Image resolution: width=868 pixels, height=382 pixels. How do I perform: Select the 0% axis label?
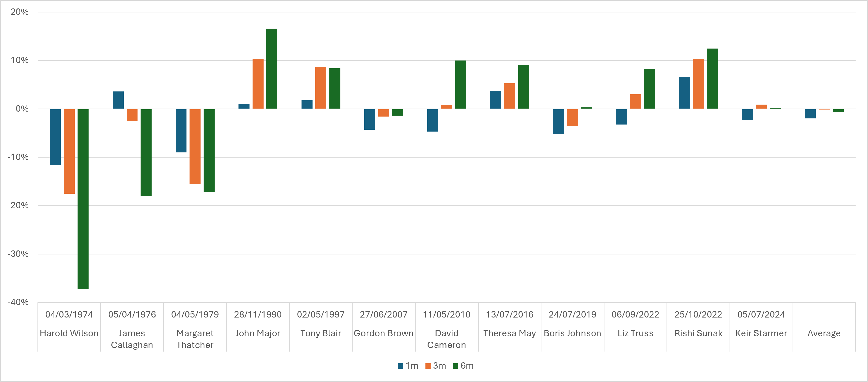pos(22,109)
